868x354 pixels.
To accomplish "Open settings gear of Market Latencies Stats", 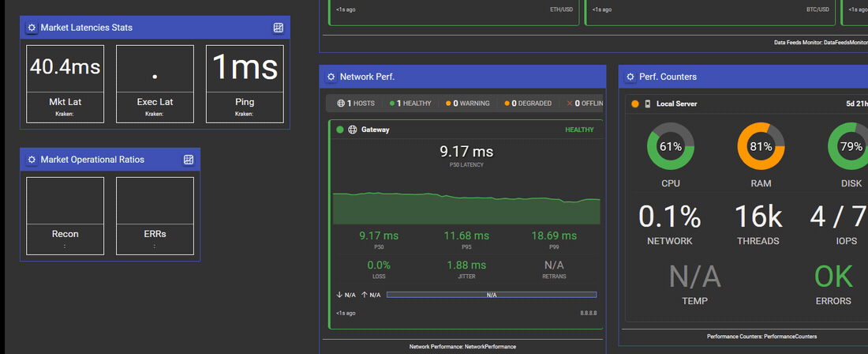I will 32,28.
